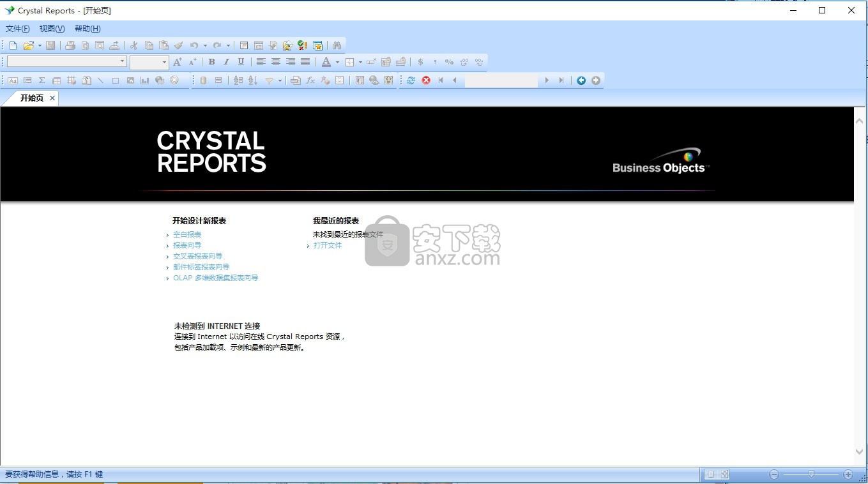Expand the Open button dropdown arrow

tap(40, 45)
